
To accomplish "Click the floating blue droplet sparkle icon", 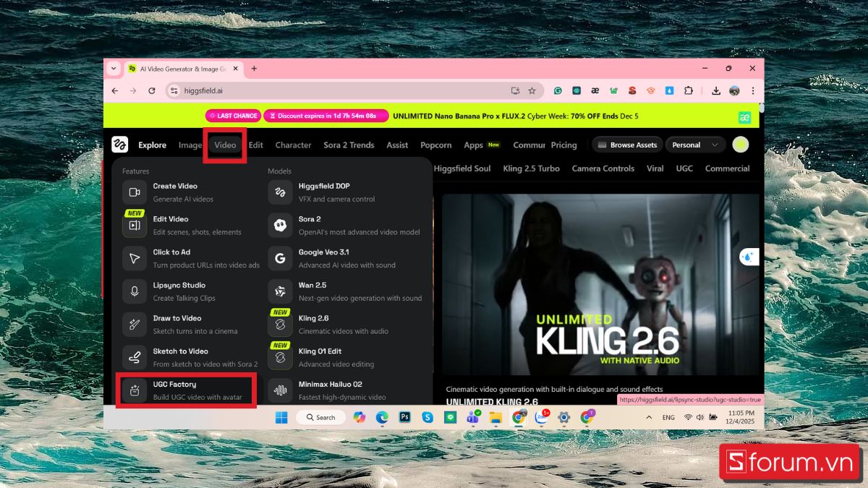I will (x=748, y=257).
